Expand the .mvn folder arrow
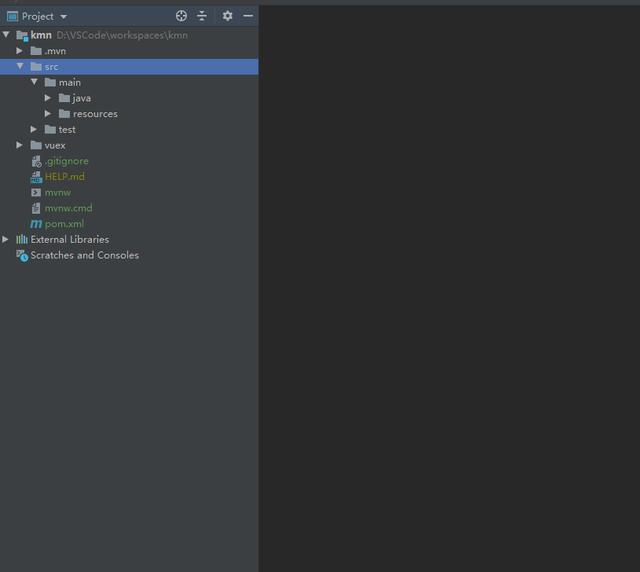The height and width of the screenshot is (572, 640). click(19, 51)
